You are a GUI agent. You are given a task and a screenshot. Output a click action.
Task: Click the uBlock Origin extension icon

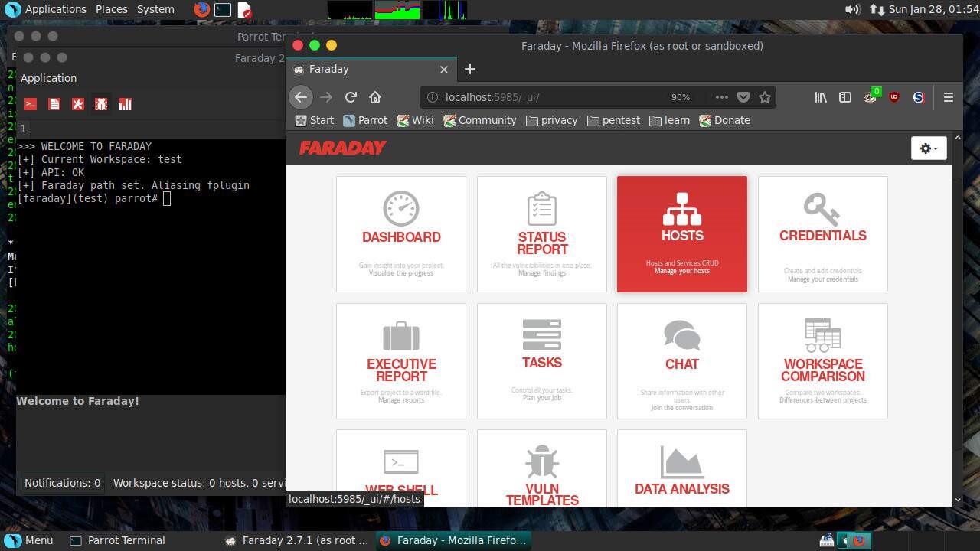(893, 97)
